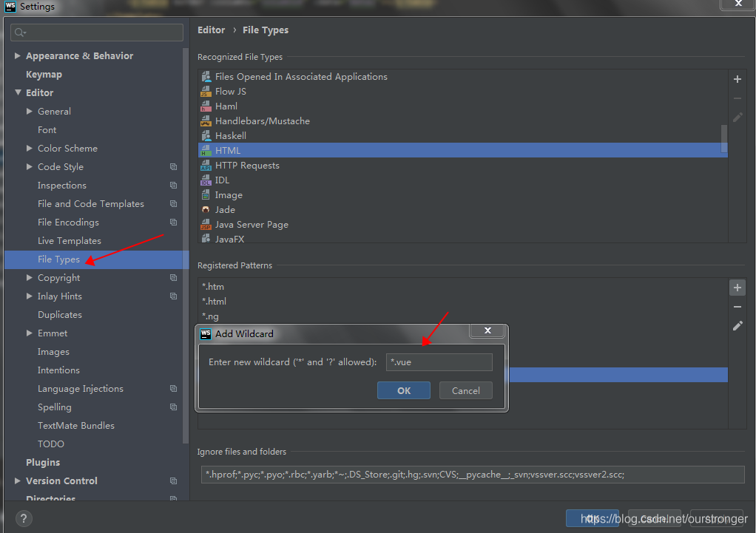This screenshot has height=533, width=756.
Task: Click OK in Add Wildcard dialog
Action: (404, 390)
